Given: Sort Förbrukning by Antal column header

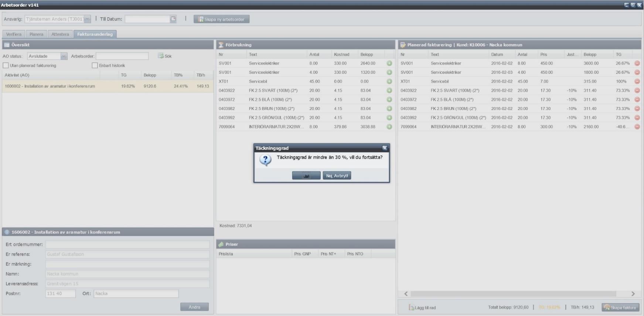Looking at the screenshot, I should pyautogui.click(x=319, y=54).
